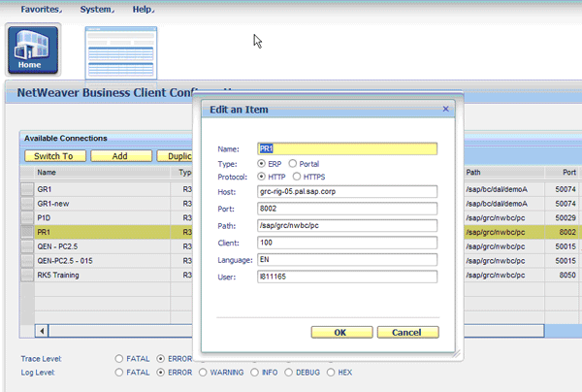Set Trace Level to ERROR
Image resolution: width=582 pixels, height=392 pixels.
[x=160, y=359]
